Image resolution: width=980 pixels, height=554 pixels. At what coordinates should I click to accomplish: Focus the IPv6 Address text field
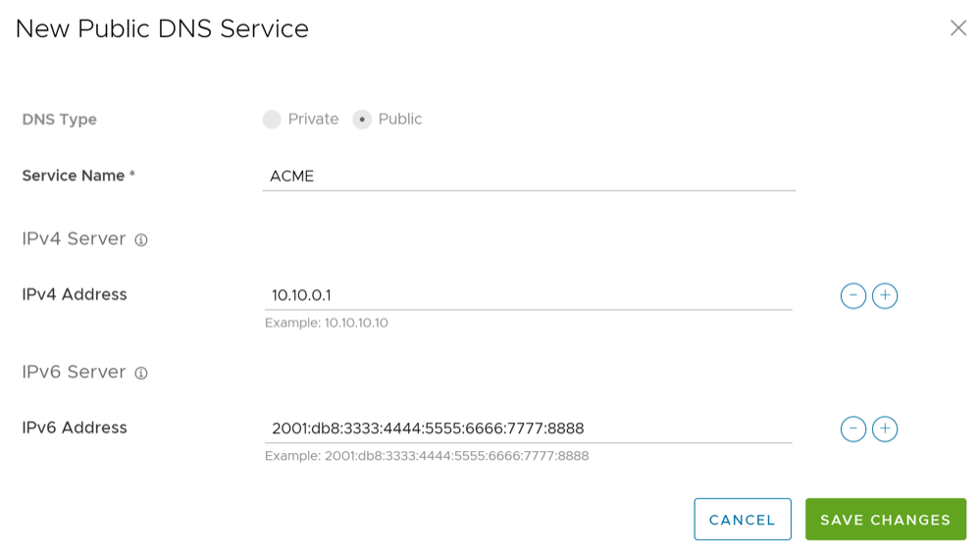coord(528,428)
